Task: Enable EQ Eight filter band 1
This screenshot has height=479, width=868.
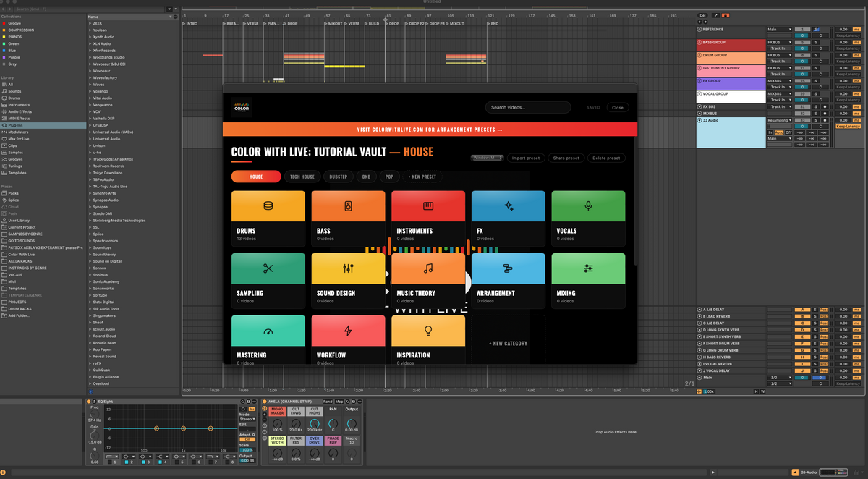Action: tap(109, 462)
